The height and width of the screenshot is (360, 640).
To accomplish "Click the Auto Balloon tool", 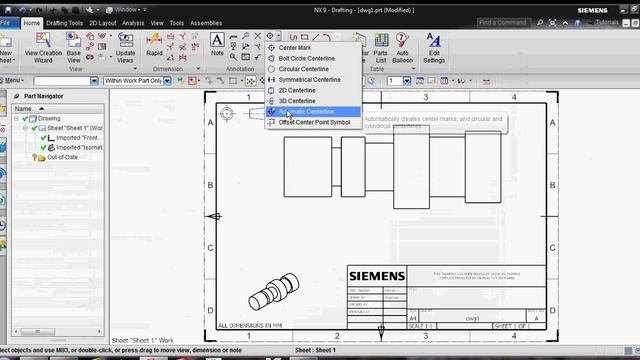I will 402,48.
